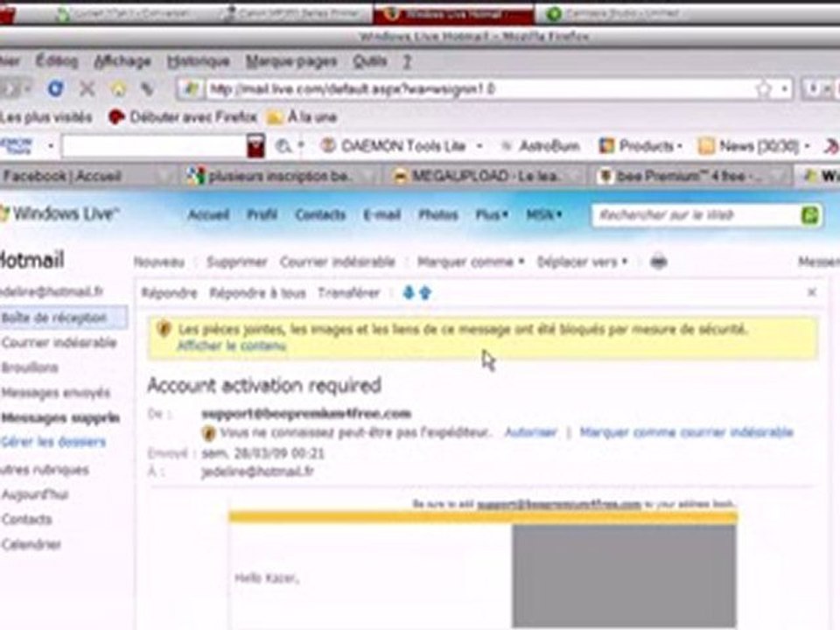
Task: Click Répondre
Action: coord(169,293)
